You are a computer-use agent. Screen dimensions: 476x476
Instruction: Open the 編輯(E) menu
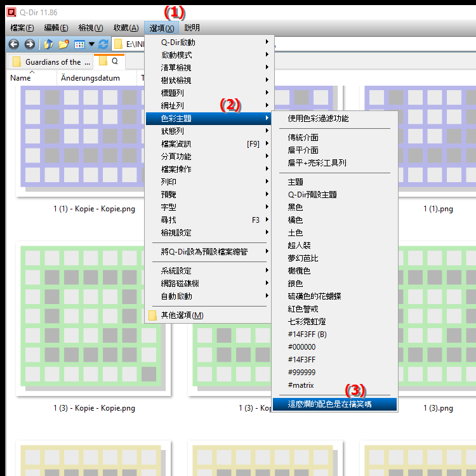click(x=56, y=28)
